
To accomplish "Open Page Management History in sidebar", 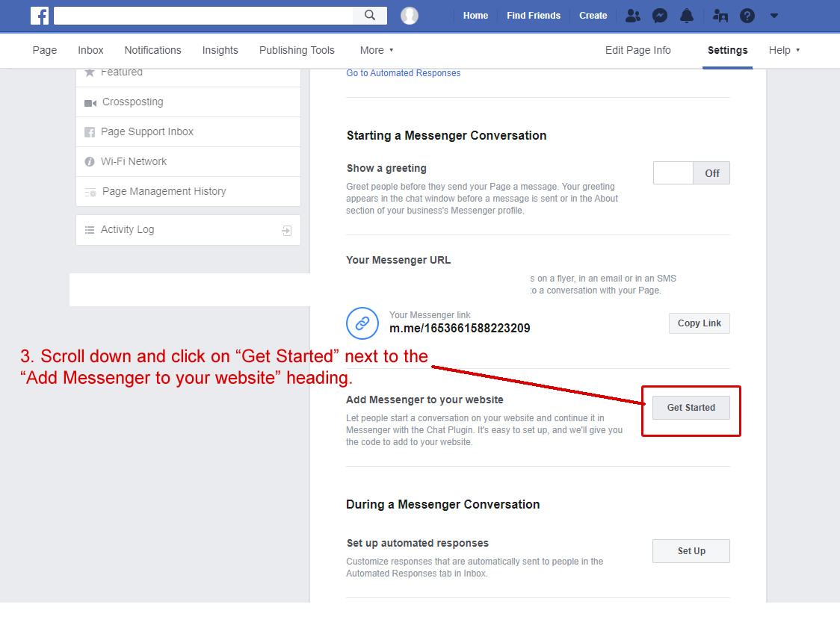I will pos(188,192).
